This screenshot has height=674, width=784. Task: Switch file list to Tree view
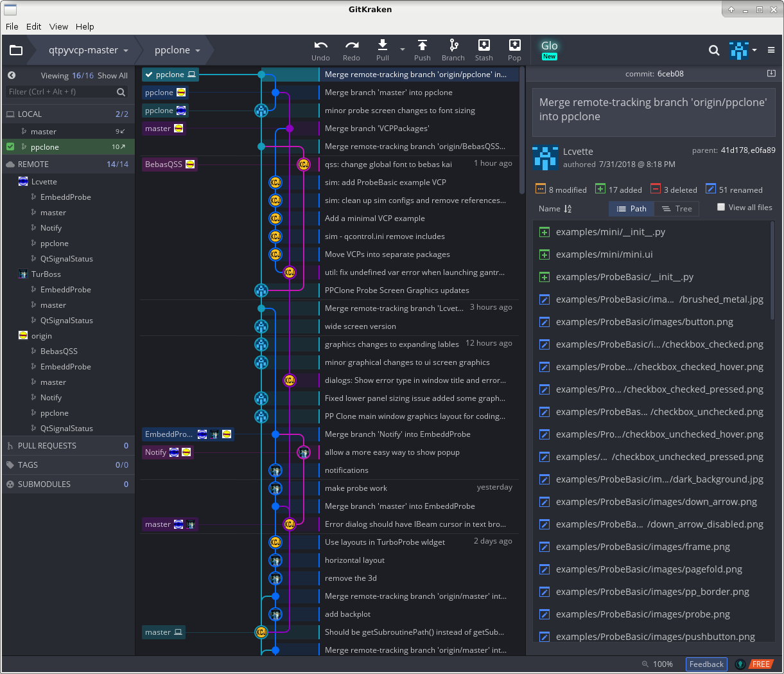[677, 209]
